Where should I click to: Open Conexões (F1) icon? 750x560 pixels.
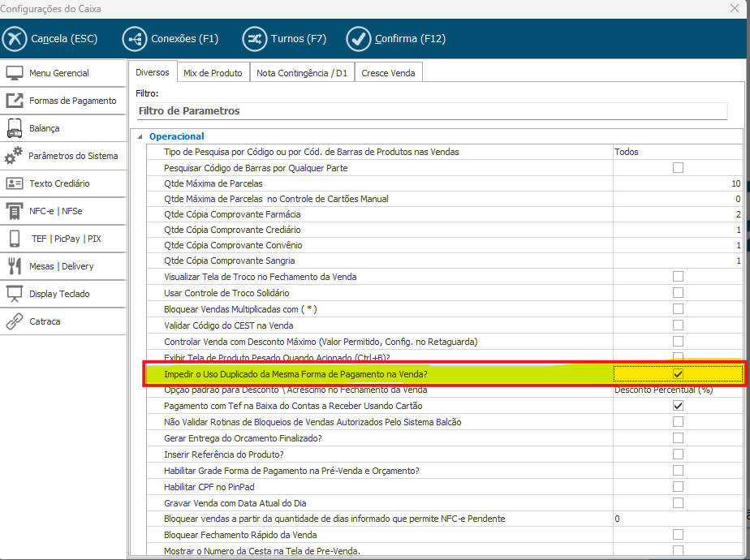[134, 38]
